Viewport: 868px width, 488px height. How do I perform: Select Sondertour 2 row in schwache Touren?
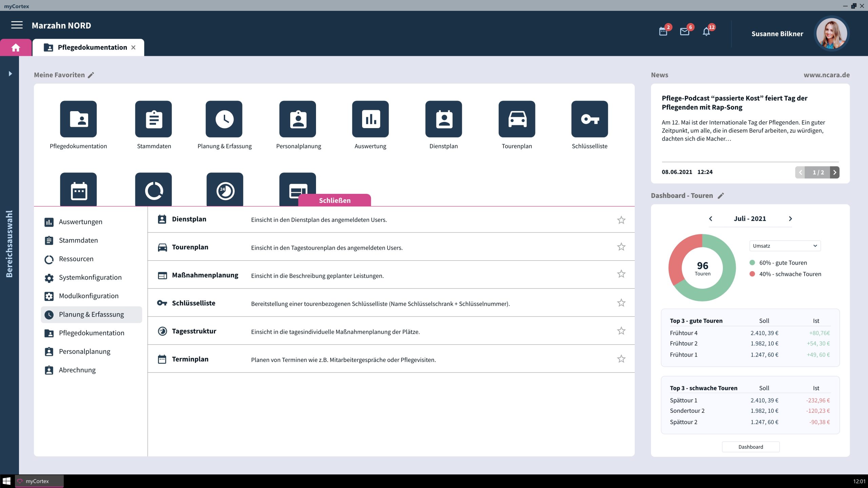(x=750, y=411)
